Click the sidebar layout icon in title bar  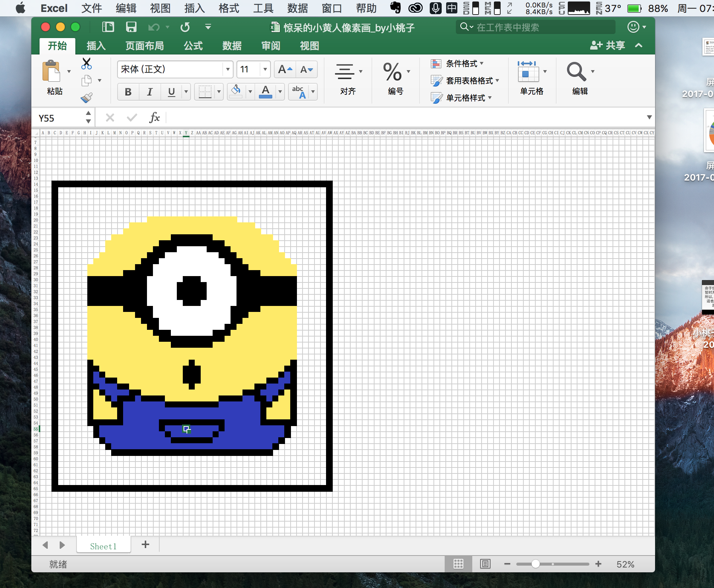pos(108,27)
